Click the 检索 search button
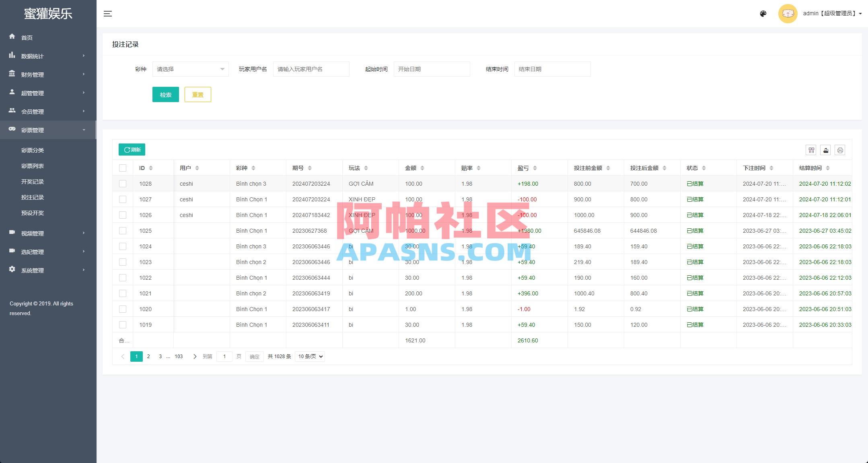The width and height of the screenshot is (868, 463). pyautogui.click(x=165, y=94)
